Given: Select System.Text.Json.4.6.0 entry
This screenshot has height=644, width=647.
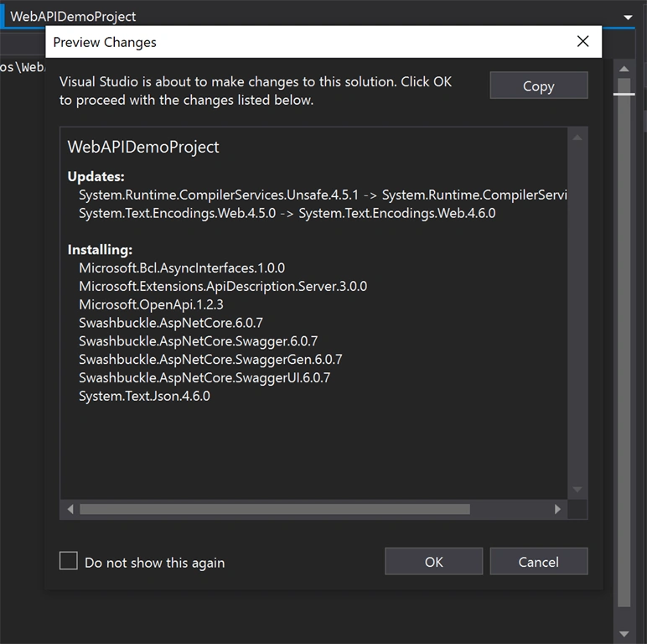Looking at the screenshot, I should coord(144,396).
